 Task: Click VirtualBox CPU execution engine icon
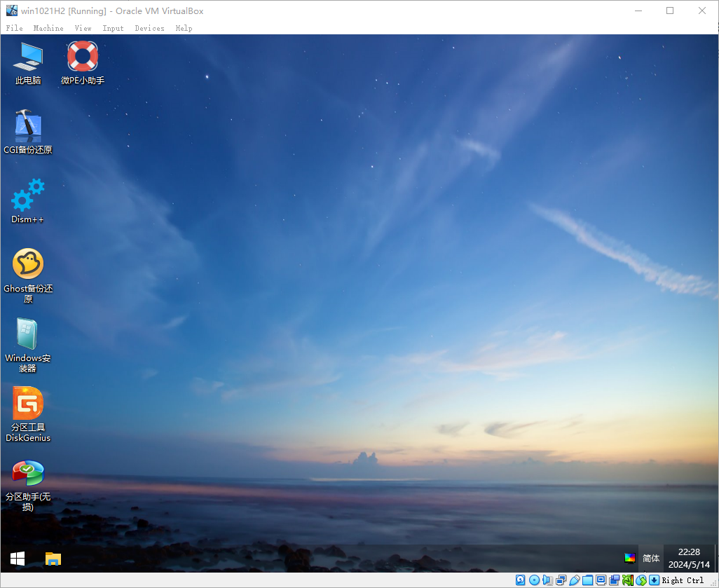tap(628, 580)
